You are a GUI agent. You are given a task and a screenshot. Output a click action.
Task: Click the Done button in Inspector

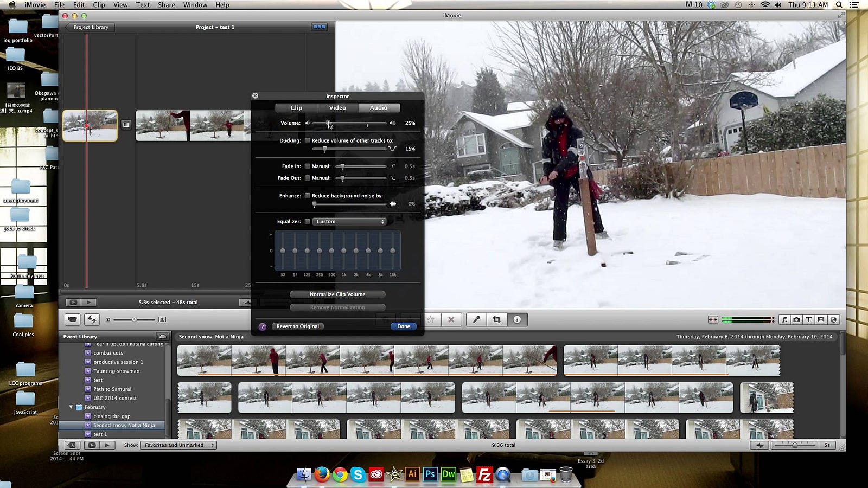click(x=404, y=326)
